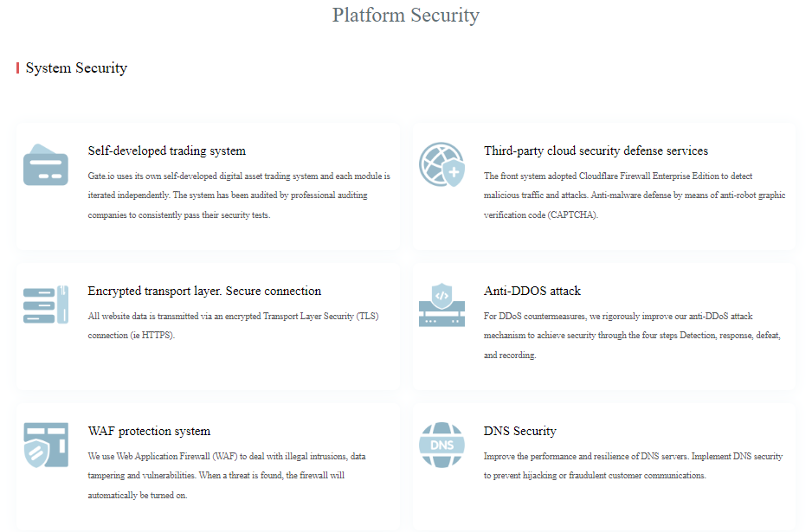Click the red bar beside System Security
The image size is (812, 532).
17,67
